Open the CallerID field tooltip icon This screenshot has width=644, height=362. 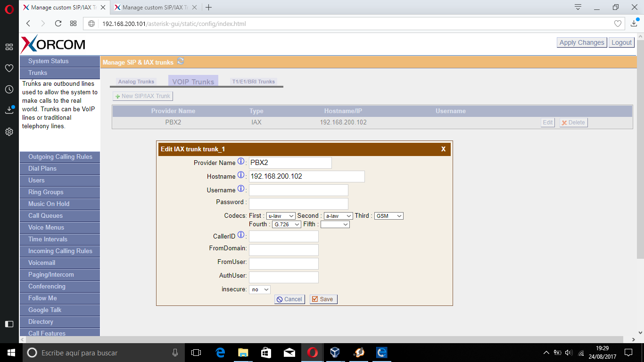tap(241, 235)
